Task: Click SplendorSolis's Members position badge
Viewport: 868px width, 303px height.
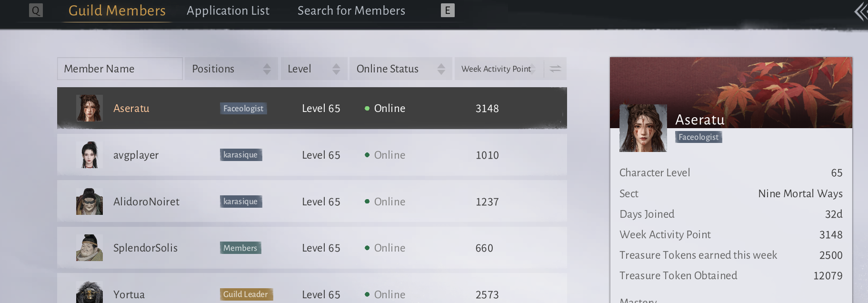Action: tap(240, 248)
